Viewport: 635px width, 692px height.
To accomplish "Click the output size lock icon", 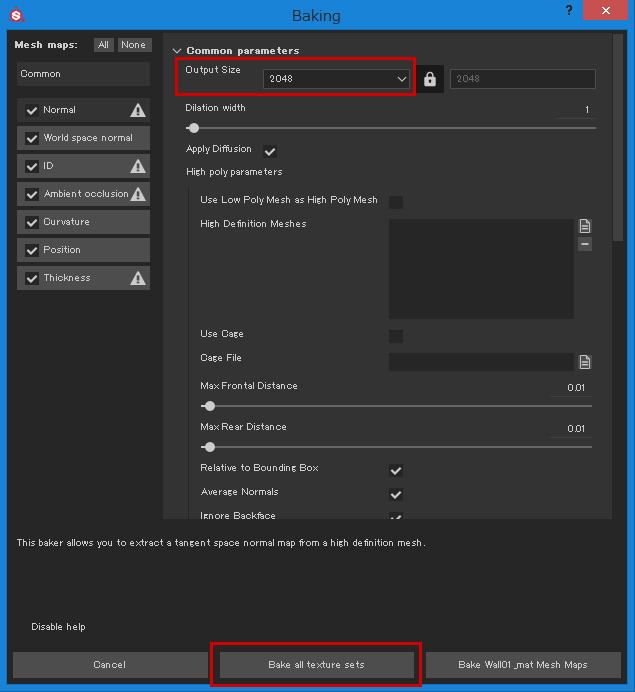I will click(x=430, y=79).
